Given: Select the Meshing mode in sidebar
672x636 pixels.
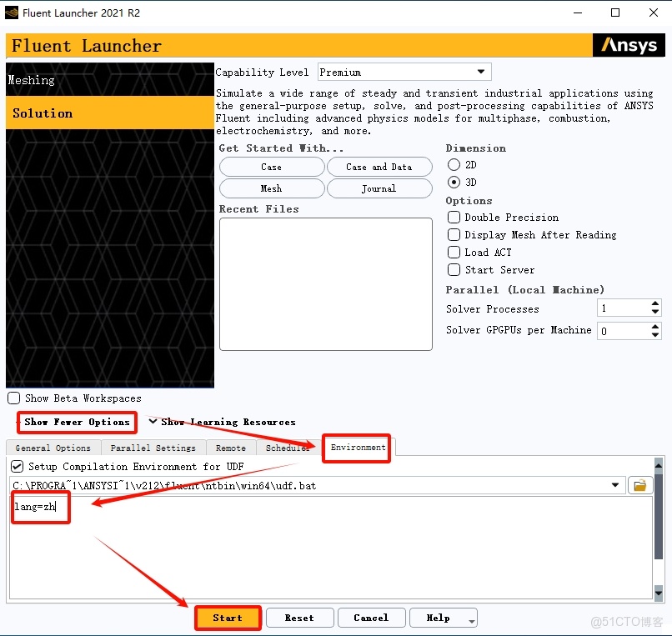Looking at the screenshot, I should click(31, 80).
